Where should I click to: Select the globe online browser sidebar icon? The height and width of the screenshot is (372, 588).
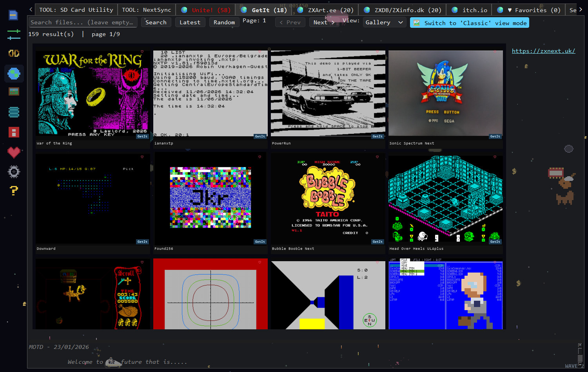(14, 73)
